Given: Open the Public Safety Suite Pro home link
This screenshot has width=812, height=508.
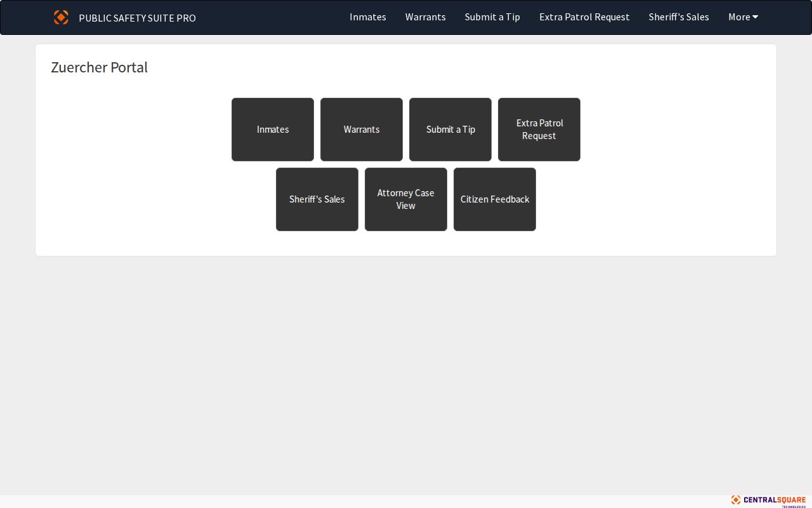Looking at the screenshot, I should click(137, 18).
